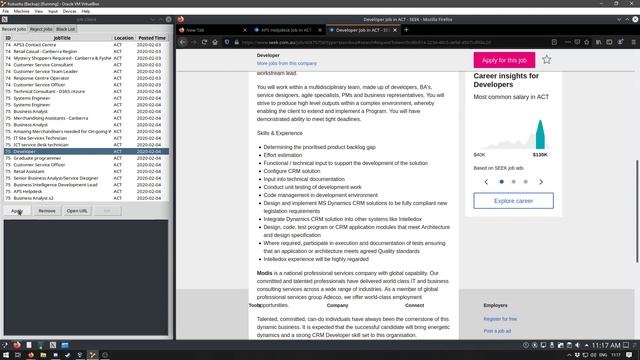Open the Post a job ad link
Image resolution: width=640 pixels, height=360 pixels.
(x=497, y=331)
